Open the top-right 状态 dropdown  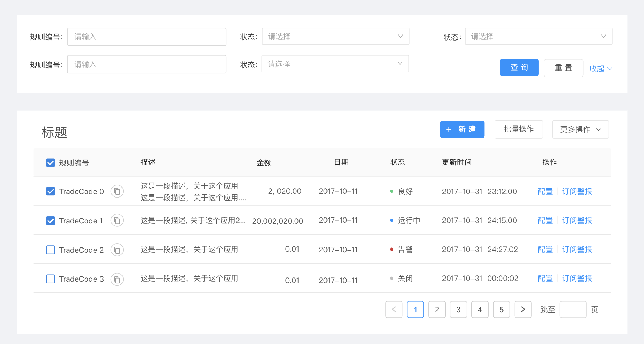pos(538,36)
